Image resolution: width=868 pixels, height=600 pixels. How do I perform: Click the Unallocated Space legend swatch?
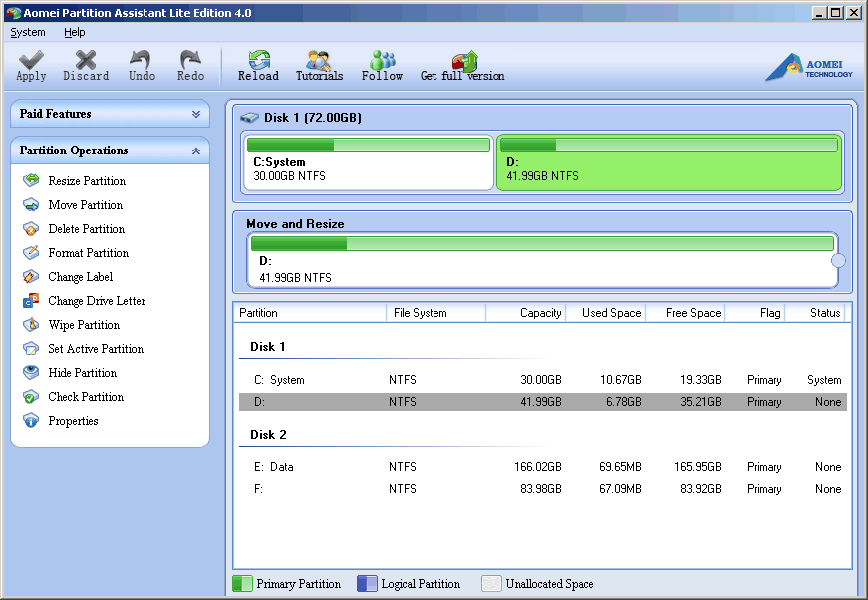point(491,583)
